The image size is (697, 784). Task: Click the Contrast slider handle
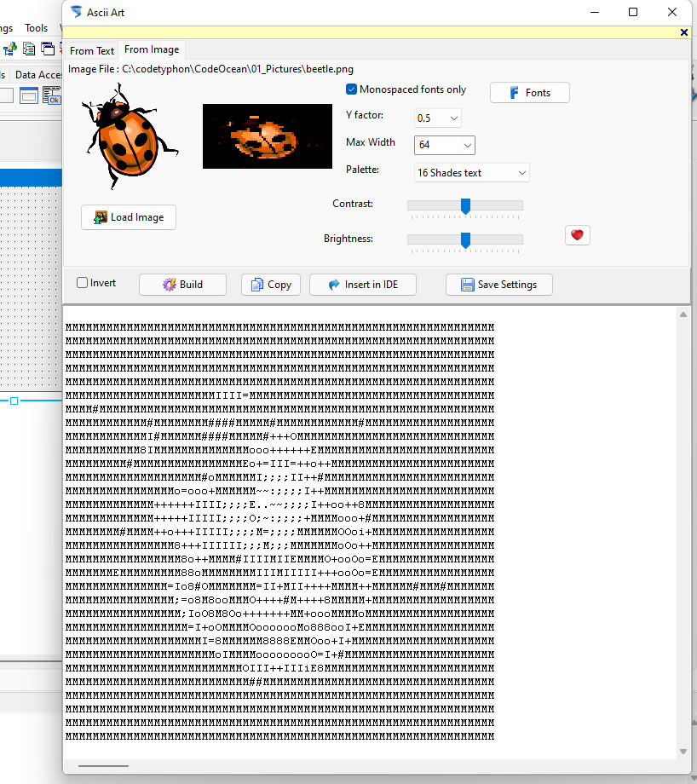[465, 205]
